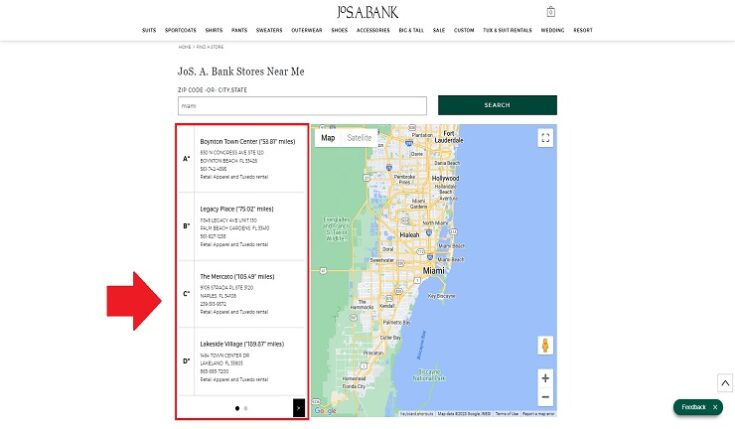Image resolution: width=735 pixels, height=429 pixels.
Task: Select Boynton Town Center store
Action: coord(248,142)
